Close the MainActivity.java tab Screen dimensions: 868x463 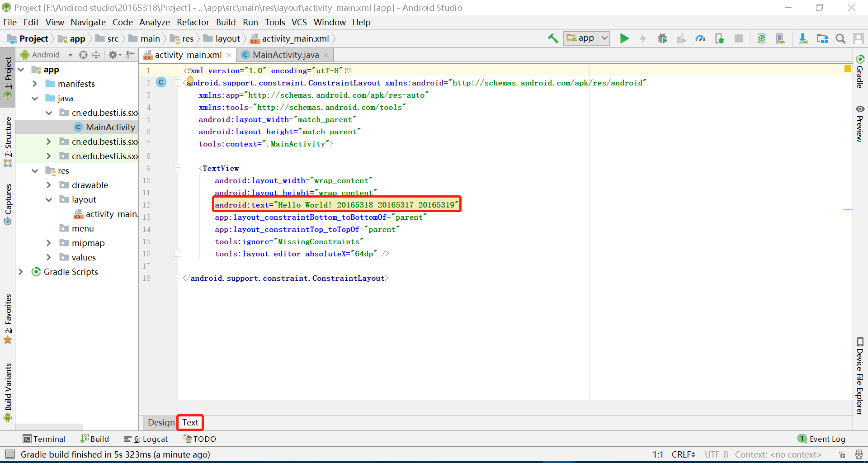326,55
